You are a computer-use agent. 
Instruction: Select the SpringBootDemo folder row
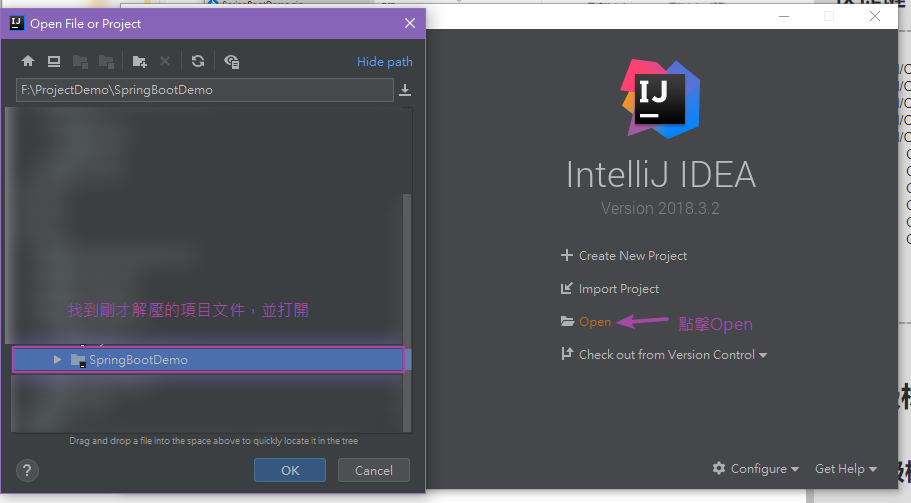[x=208, y=360]
